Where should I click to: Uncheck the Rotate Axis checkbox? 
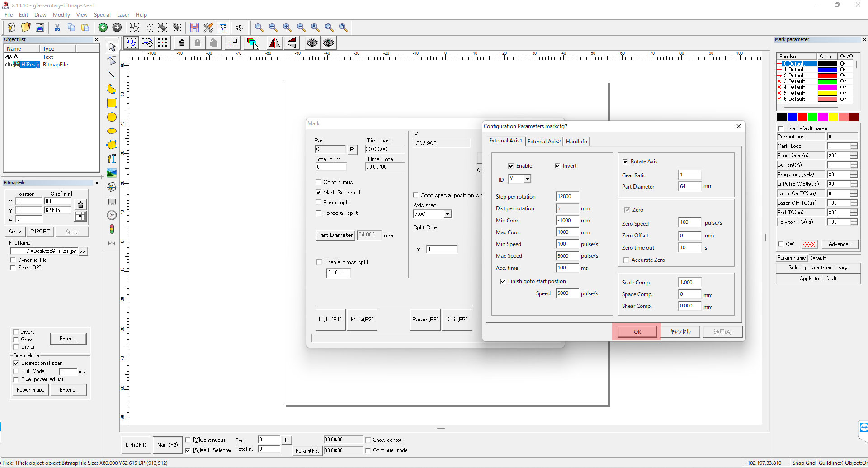(x=625, y=161)
